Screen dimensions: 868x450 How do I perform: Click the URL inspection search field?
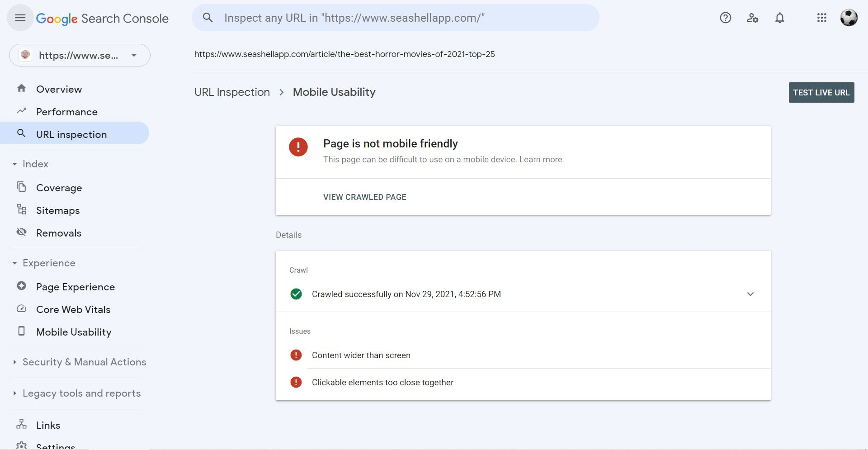[396, 18]
